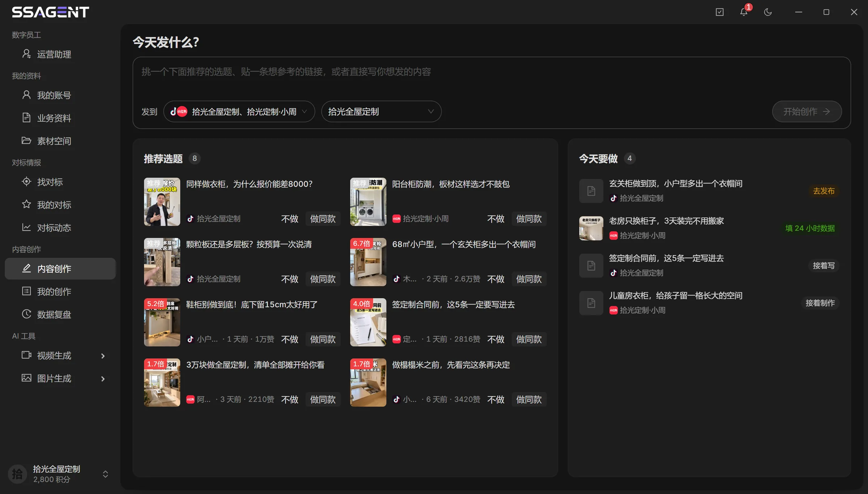Click 不做 for 签定制合同前 recommended topic

tap(496, 339)
